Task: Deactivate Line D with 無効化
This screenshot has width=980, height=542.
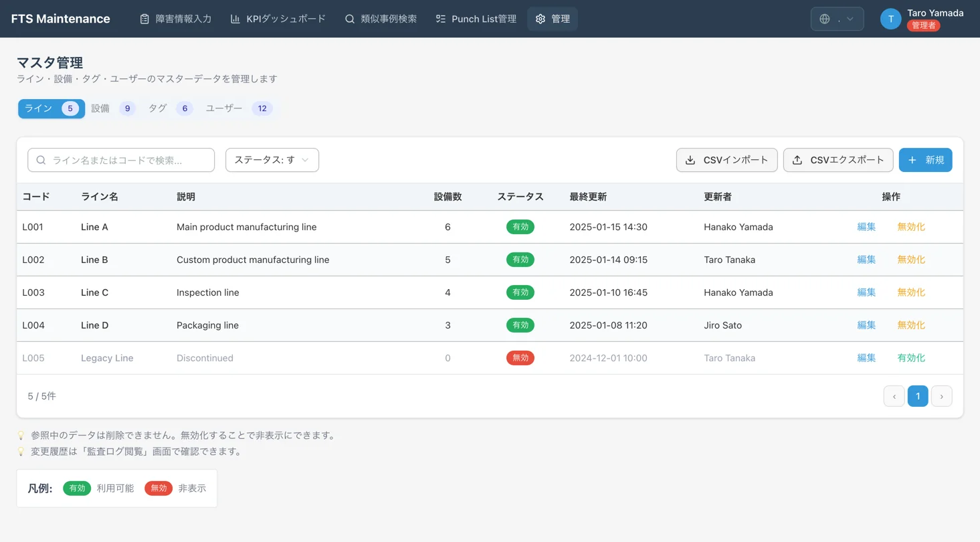Action: pyautogui.click(x=911, y=325)
